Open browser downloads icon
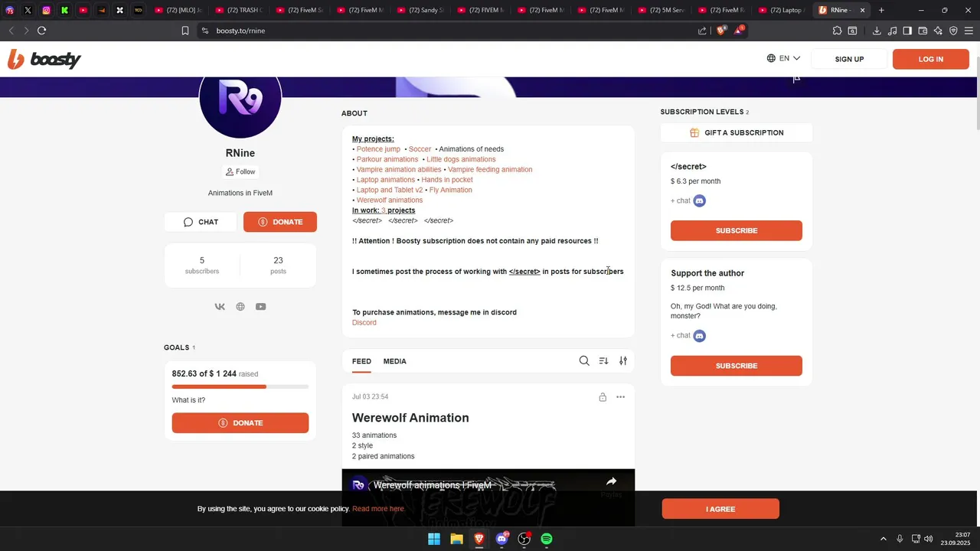The height and width of the screenshot is (551, 980). (877, 31)
